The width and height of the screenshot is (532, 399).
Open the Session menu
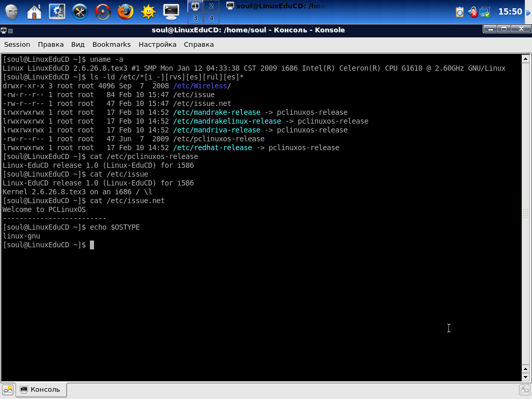[x=17, y=45]
